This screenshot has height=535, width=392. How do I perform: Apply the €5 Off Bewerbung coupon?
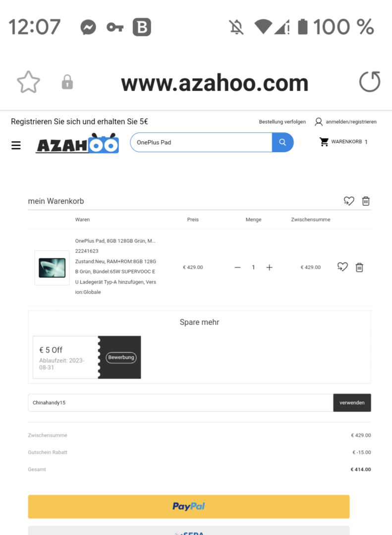[121, 358]
